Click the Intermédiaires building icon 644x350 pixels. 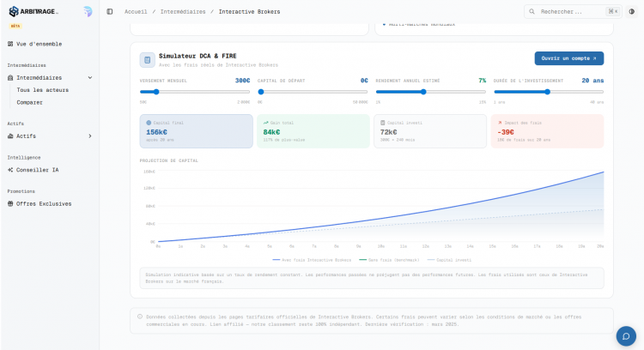point(10,77)
